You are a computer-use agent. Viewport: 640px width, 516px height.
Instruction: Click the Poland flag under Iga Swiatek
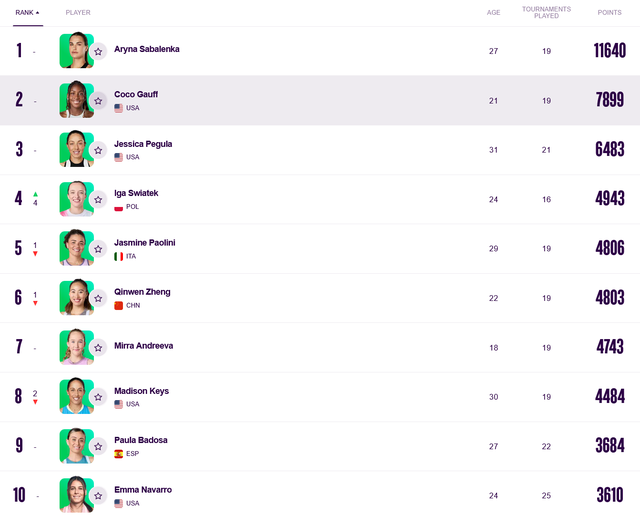click(118, 207)
